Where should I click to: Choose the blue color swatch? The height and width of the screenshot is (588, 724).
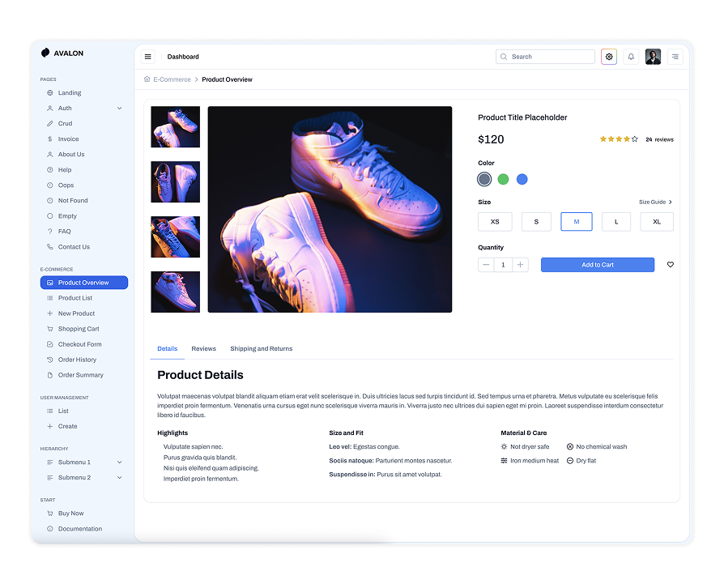tap(522, 179)
